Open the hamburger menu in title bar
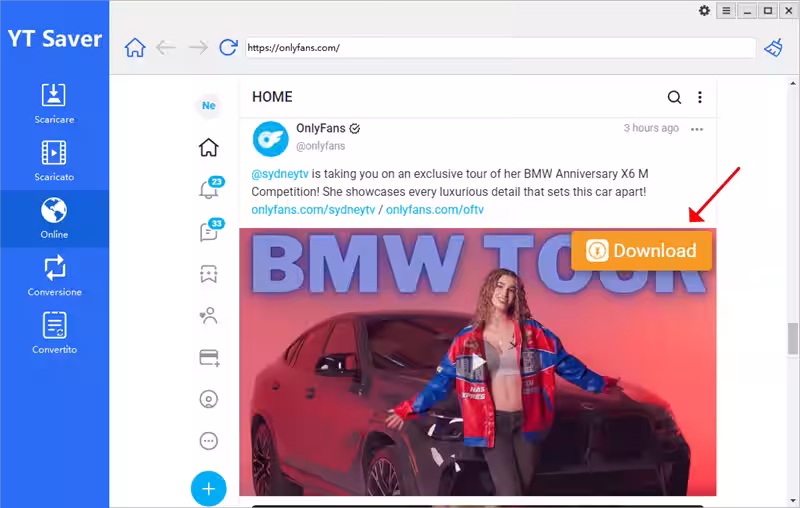Image resolution: width=800 pixels, height=508 pixels. (x=726, y=11)
